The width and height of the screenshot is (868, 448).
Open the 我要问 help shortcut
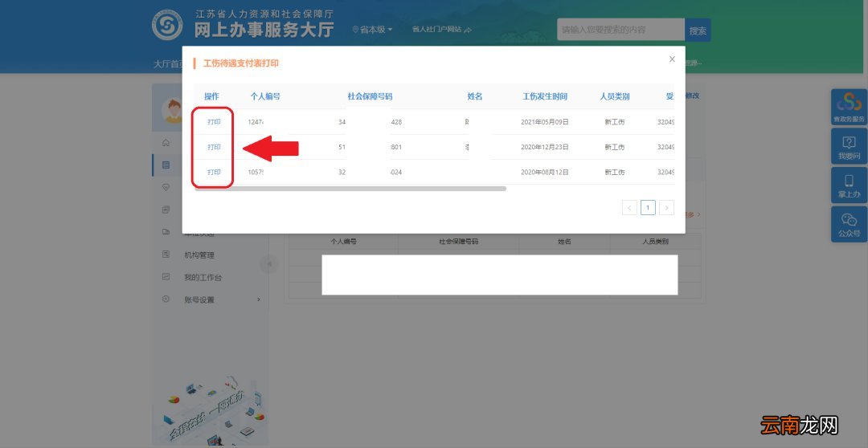849,146
